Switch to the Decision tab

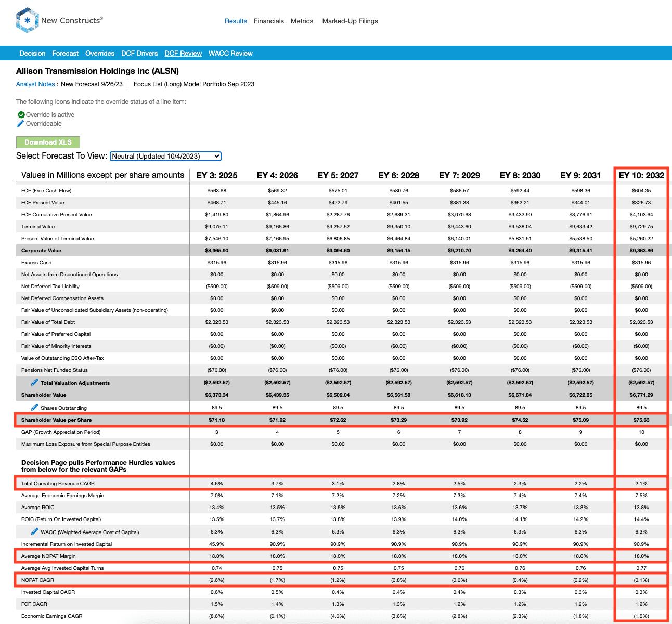[x=32, y=54]
